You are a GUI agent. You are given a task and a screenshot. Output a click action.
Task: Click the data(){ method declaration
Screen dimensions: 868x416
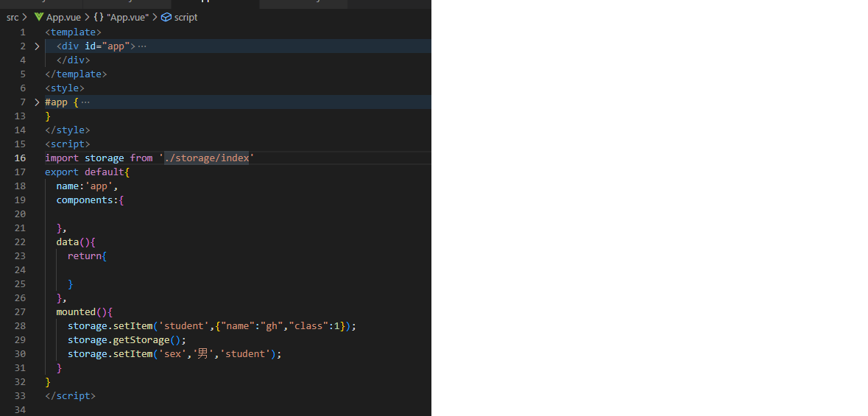[76, 242]
